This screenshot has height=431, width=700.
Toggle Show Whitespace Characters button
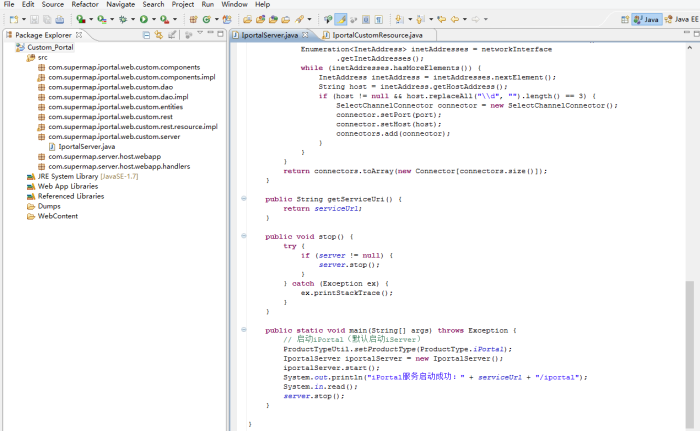click(378, 19)
